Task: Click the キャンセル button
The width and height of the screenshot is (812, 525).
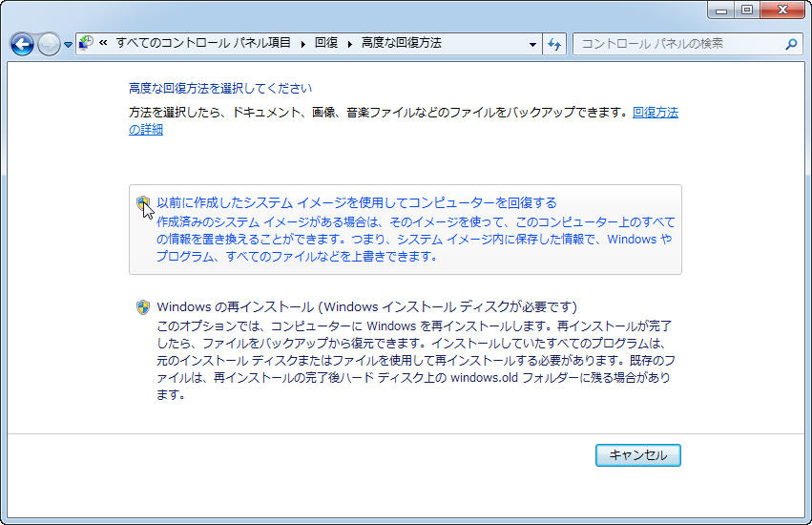Action: [638, 455]
